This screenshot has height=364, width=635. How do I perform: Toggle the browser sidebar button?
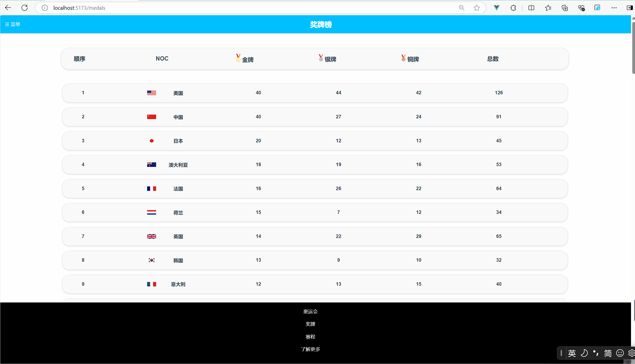point(629,8)
